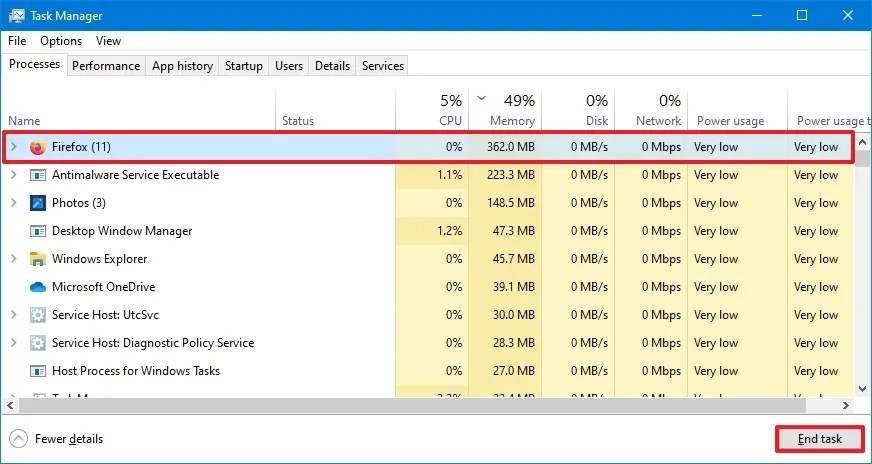Click the Antimalware Service Executable icon
This screenshot has height=464, width=872.
click(38, 175)
